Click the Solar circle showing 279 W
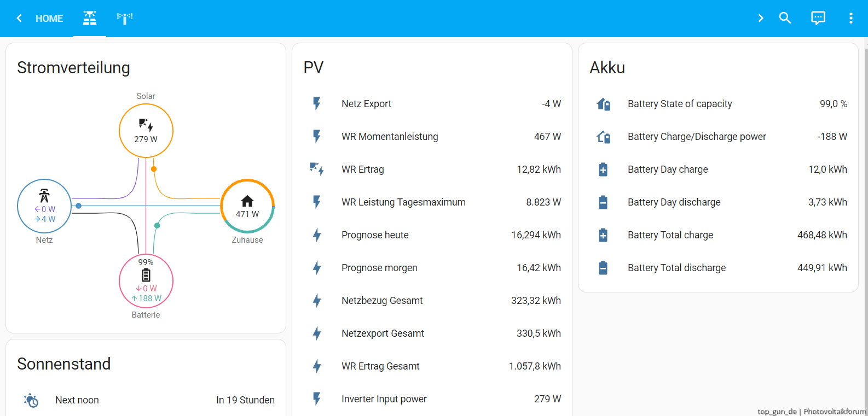Image resolution: width=868 pixels, height=416 pixels. pyautogui.click(x=146, y=131)
